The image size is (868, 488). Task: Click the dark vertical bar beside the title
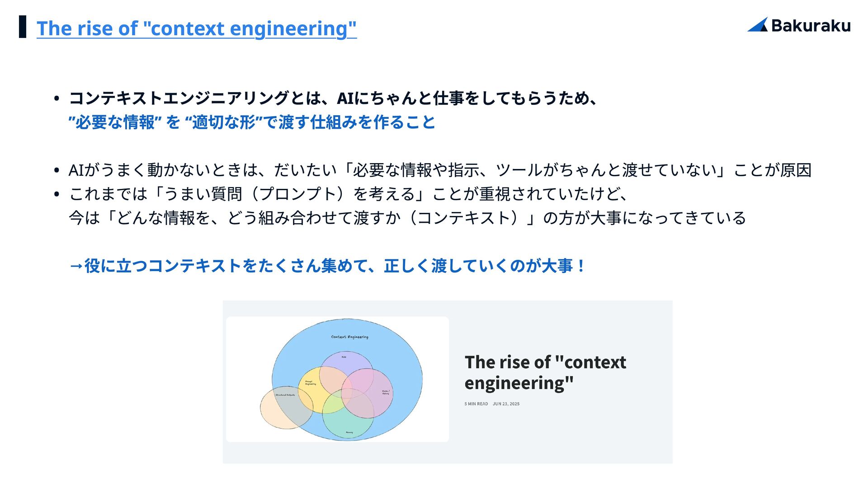click(23, 27)
